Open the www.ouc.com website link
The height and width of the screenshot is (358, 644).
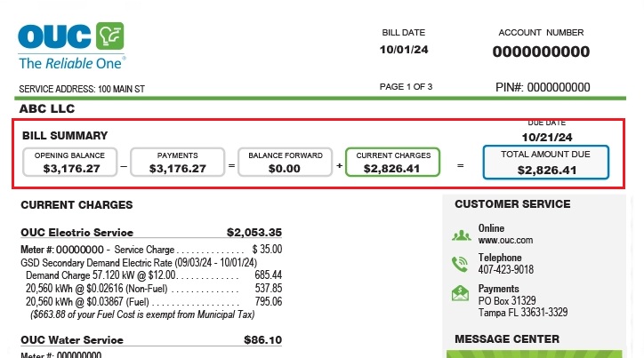505,241
